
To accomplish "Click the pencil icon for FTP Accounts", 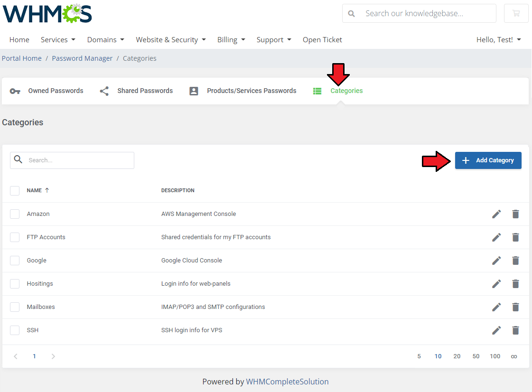I will pyautogui.click(x=496, y=237).
